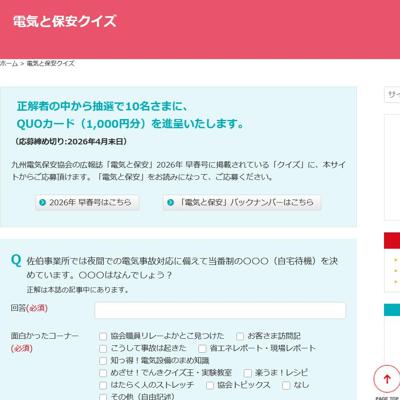The width and height of the screenshot is (400, 400).
Task: Open 「電気と保安」バックナンバーはこちら button
Action: [242, 202]
